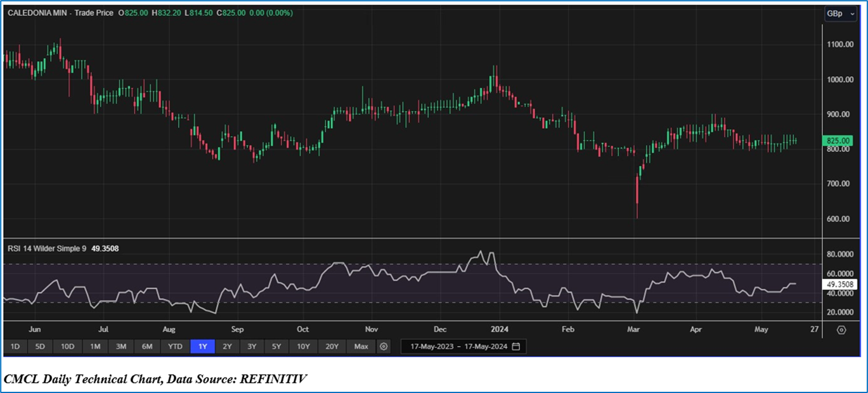The height and width of the screenshot is (393, 868).
Task: Open the 17-May-2023 – 17-May-2024 date picker
Action: point(463,347)
